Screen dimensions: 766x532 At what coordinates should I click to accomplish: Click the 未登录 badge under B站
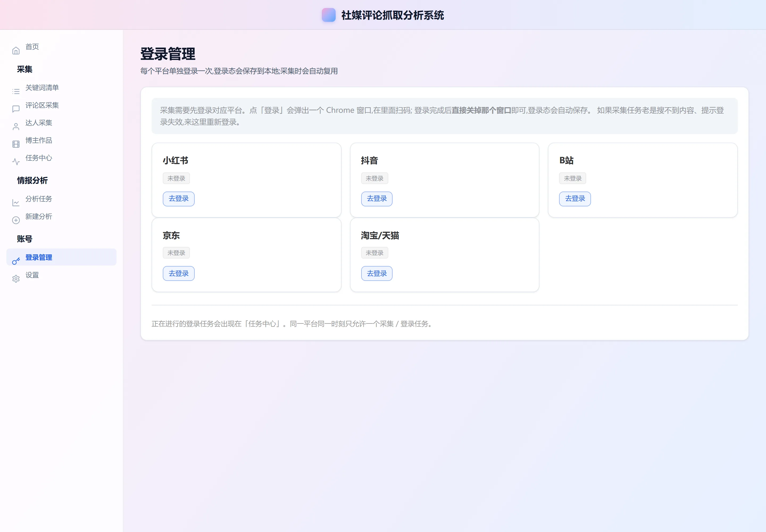point(572,178)
